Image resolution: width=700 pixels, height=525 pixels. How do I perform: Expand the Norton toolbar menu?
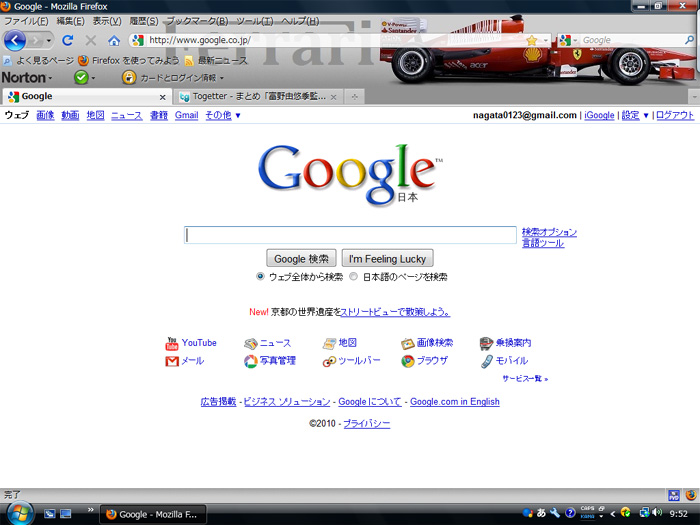(27, 78)
